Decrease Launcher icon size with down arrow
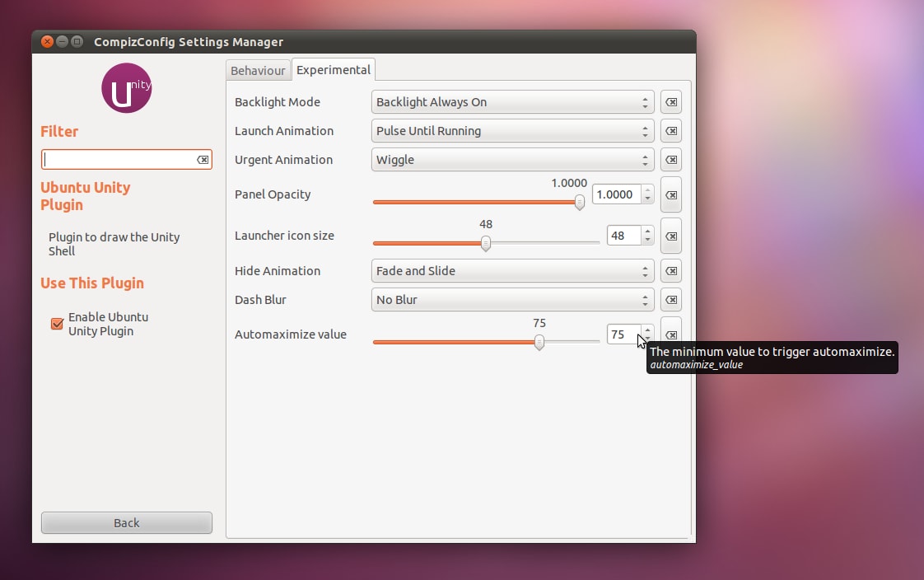This screenshot has height=580, width=924. [x=647, y=239]
